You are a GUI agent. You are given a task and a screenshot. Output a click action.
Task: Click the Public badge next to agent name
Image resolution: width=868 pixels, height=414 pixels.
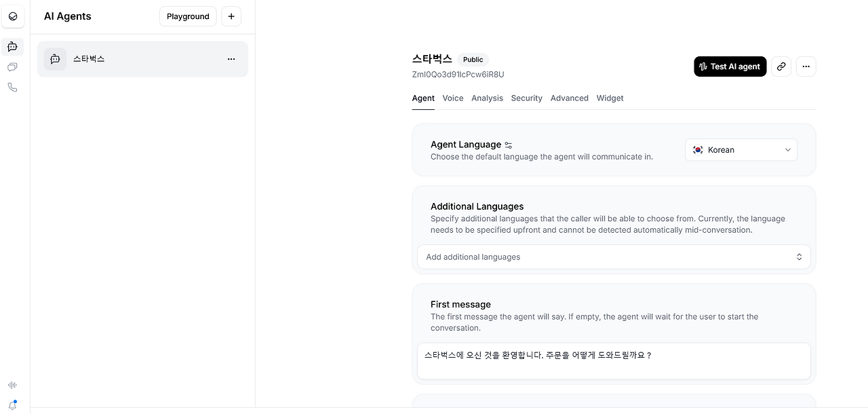pyautogui.click(x=473, y=60)
